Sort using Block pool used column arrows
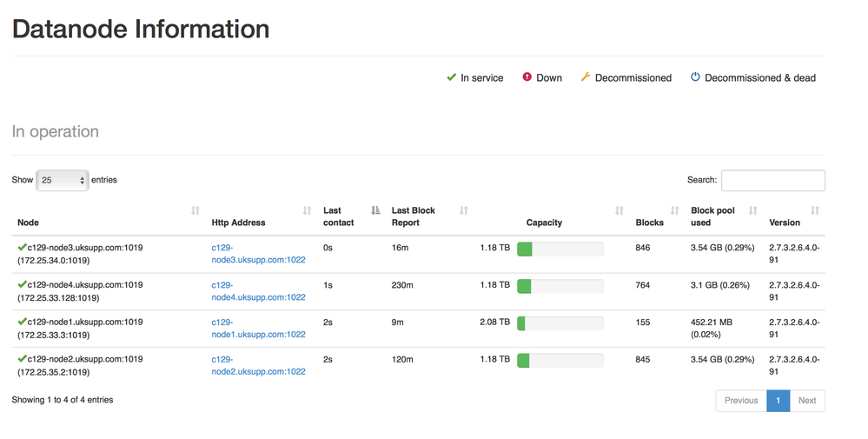The height and width of the screenshot is (439, 868). click(x=753, y=210)
